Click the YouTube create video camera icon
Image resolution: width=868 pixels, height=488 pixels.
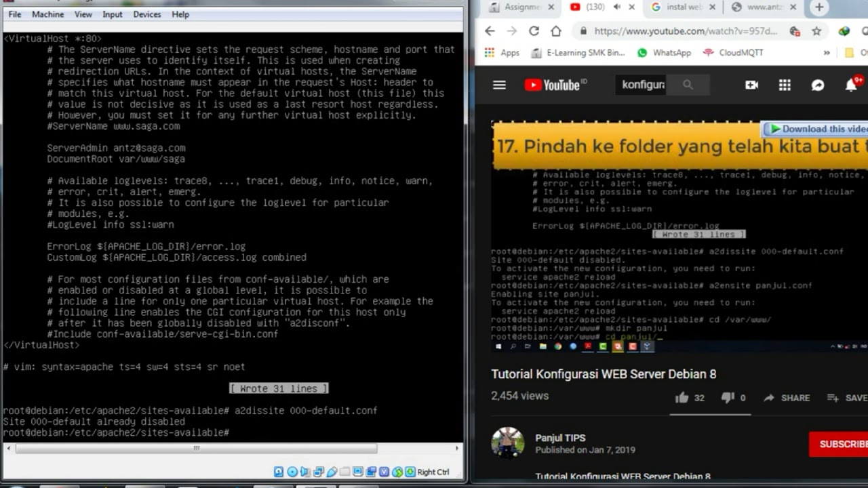point(751,85)
